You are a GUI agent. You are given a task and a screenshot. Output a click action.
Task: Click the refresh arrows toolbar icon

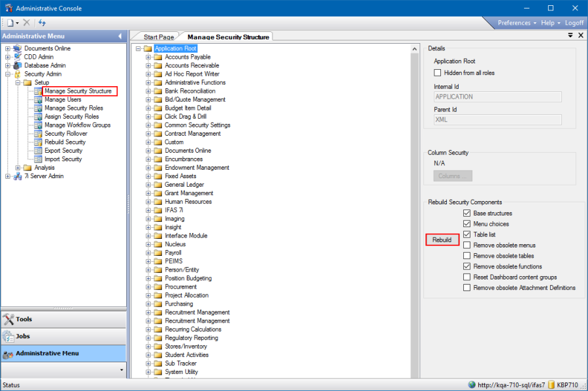[x=42, y=22]
